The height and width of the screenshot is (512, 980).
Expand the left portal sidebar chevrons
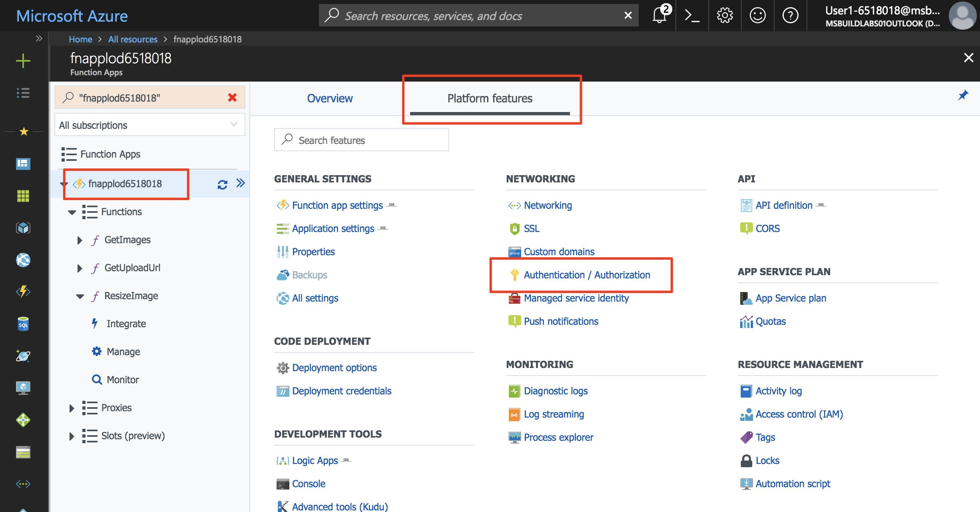[39, 38]
